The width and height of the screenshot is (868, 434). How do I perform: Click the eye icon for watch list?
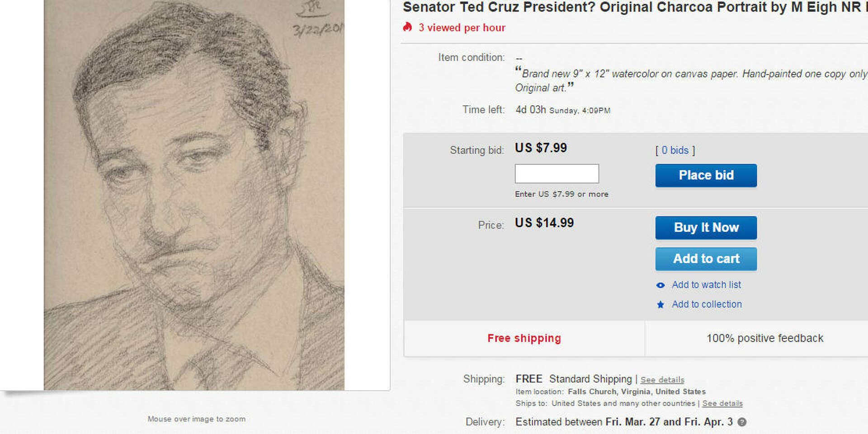click(x=661, y=285)
